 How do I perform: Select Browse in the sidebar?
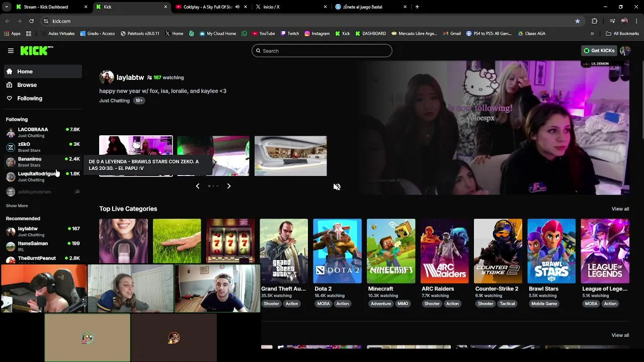pos(43,85)
